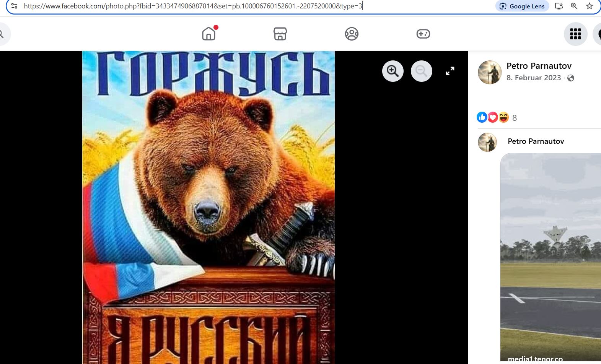Click the commenter's avatar picture
The image size is (601, 364).
[x=487, y=142]
